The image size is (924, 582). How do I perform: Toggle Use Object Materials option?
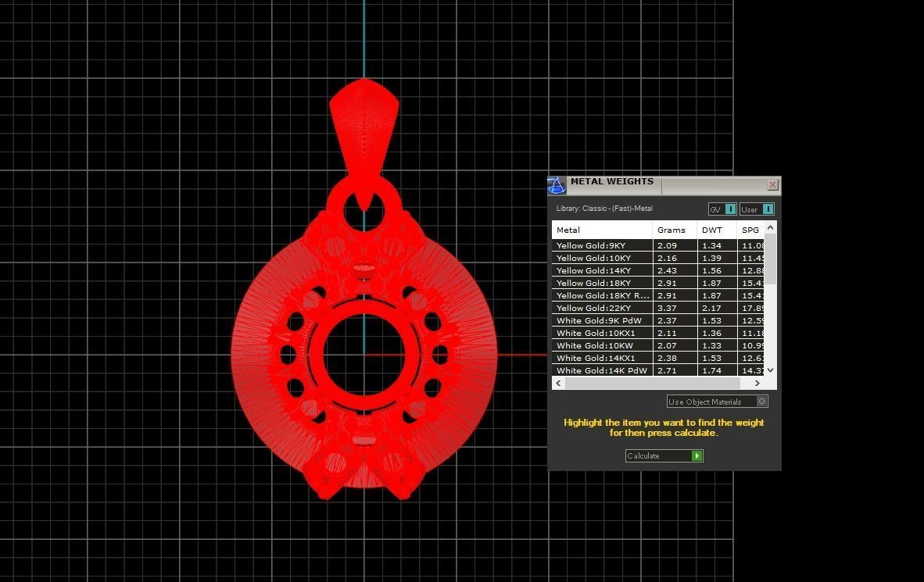coord(717,402)
